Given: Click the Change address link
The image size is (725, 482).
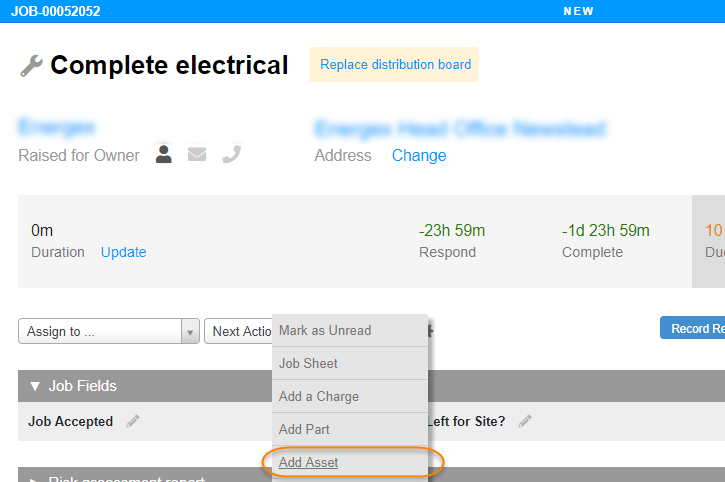Looking at the screenshot, I should [x=419, y=156].
